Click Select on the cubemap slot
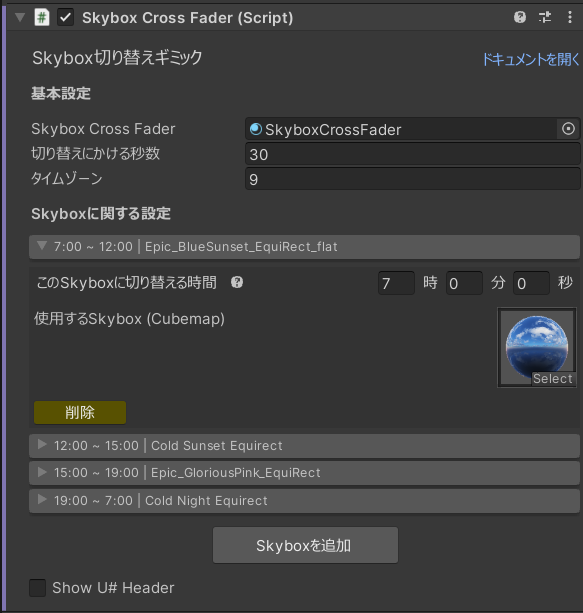Image resolution: width=583 pixels, height=613 pixels. [553, 379]
